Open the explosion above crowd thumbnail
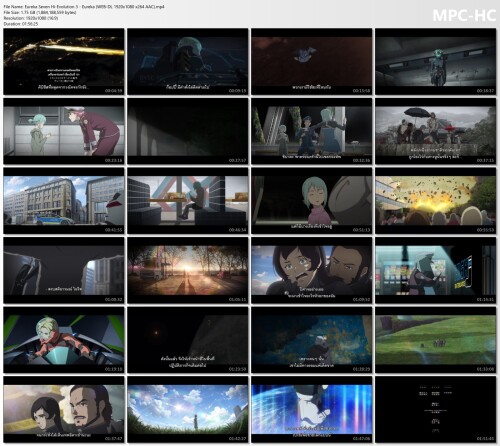 point(436,201)
